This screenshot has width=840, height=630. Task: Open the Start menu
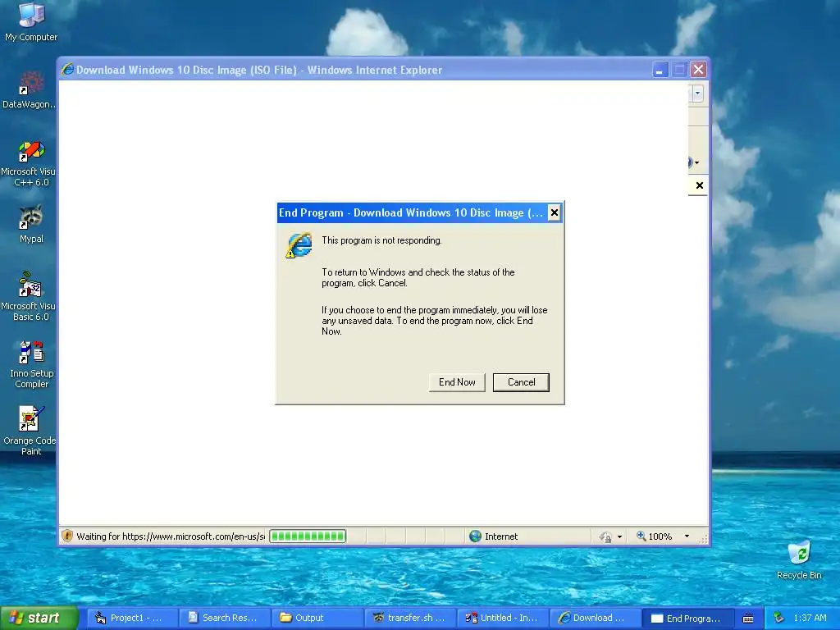[x=39, y=618]
